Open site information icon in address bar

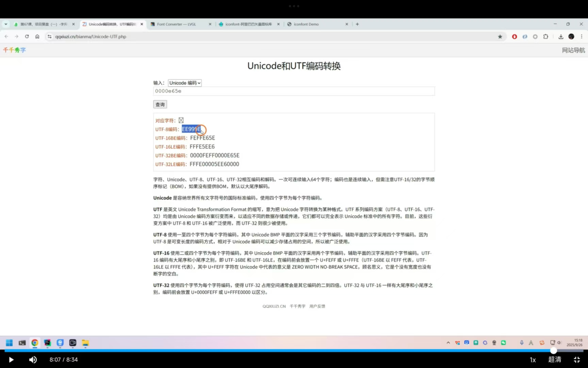click(x=50, y=36)
